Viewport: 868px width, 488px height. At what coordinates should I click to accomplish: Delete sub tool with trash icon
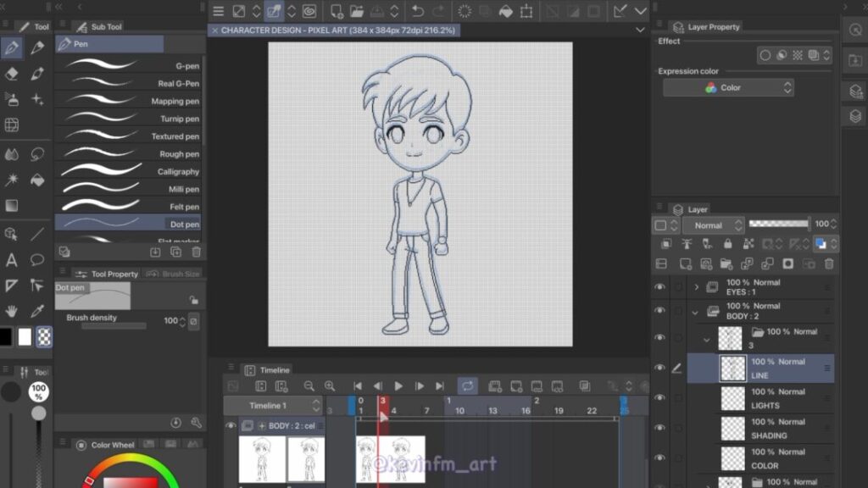click(197, 252)
